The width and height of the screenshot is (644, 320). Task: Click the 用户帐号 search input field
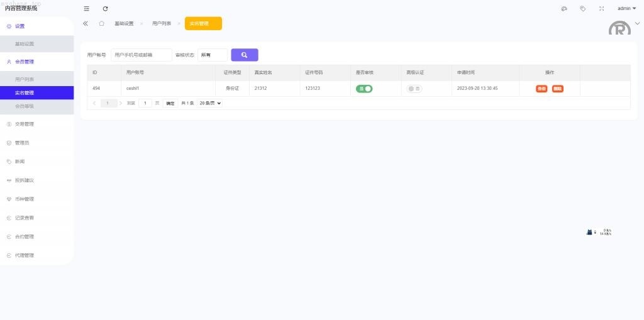141,55
